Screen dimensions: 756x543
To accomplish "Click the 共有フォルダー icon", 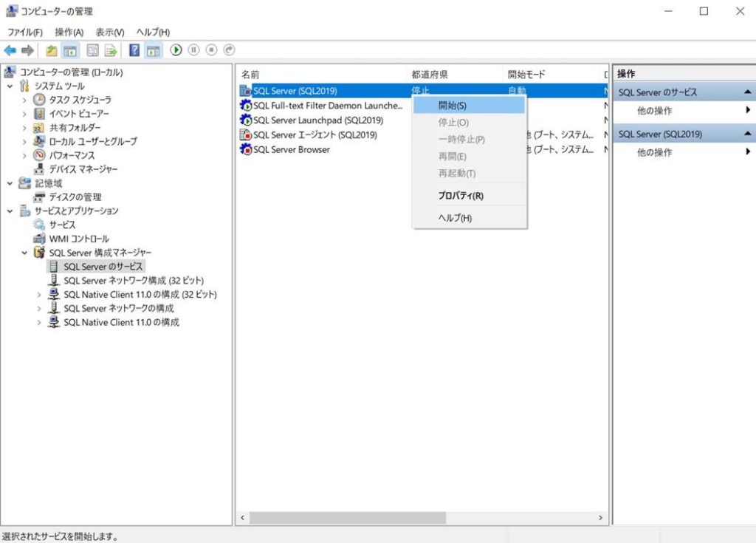I will coord(39,128).
